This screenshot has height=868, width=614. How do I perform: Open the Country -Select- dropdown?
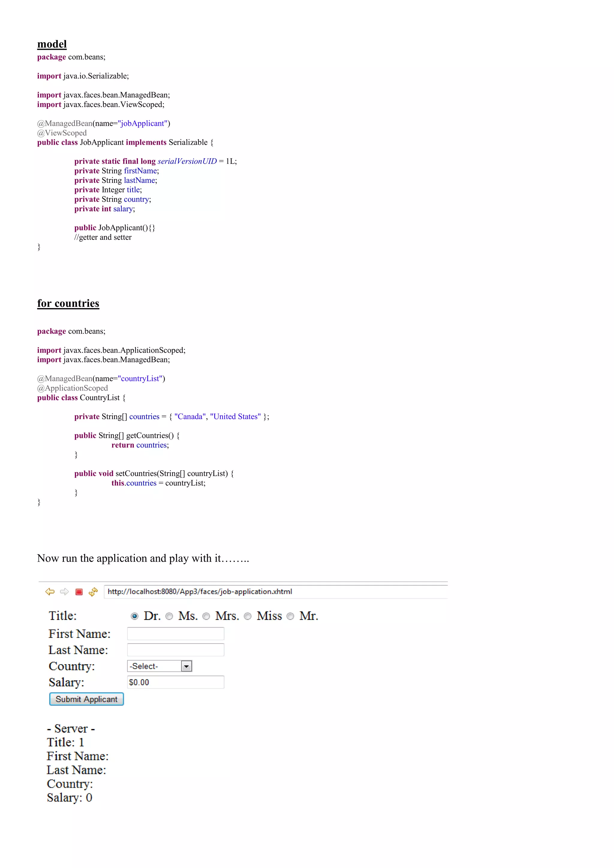155,666
